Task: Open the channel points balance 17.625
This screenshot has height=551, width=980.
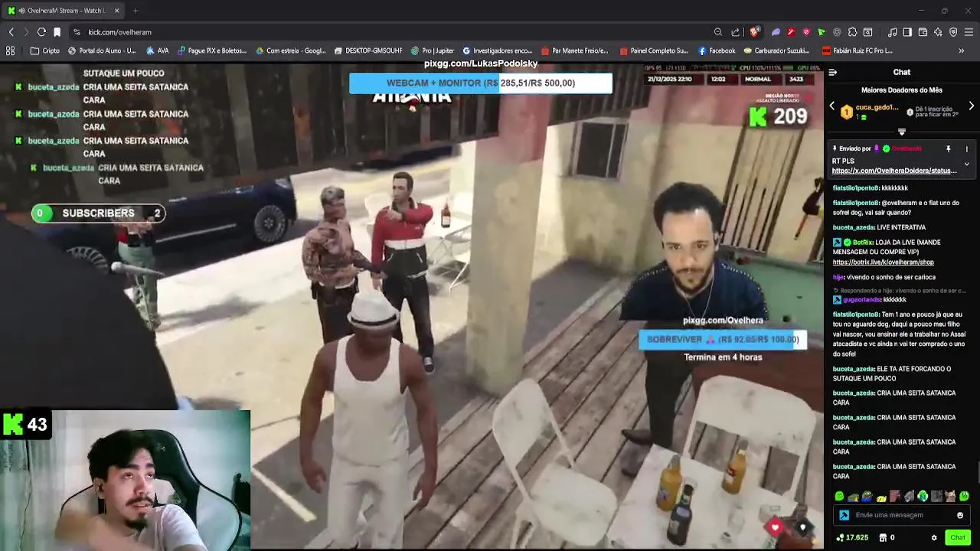Action: click(852, 537)
